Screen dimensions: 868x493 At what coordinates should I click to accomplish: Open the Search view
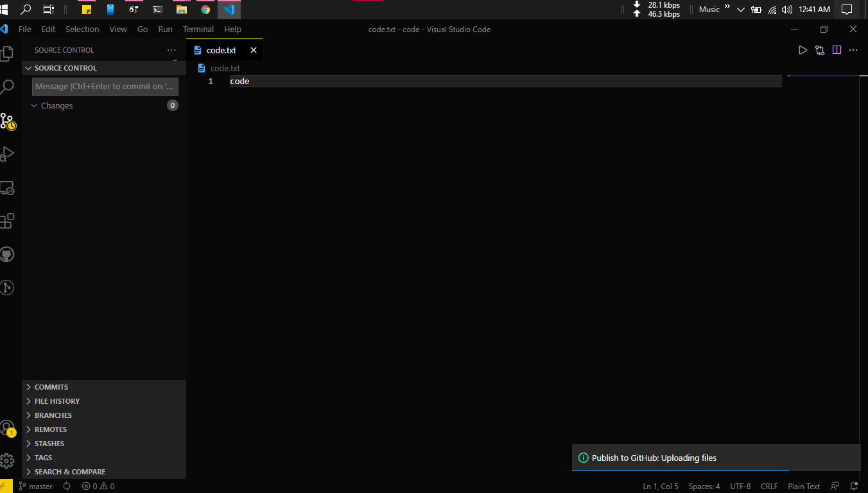pos(8,87)
